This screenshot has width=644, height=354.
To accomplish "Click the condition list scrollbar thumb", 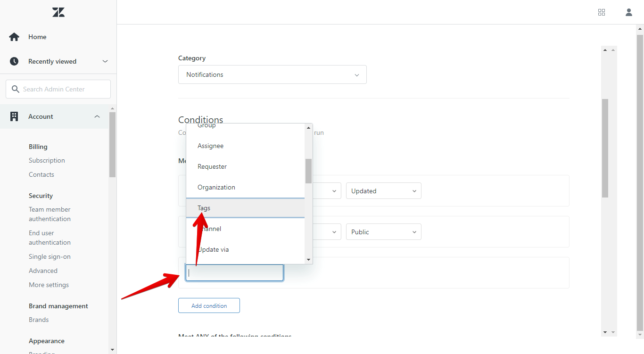I will pyautogui.click(x=308, y=171).
